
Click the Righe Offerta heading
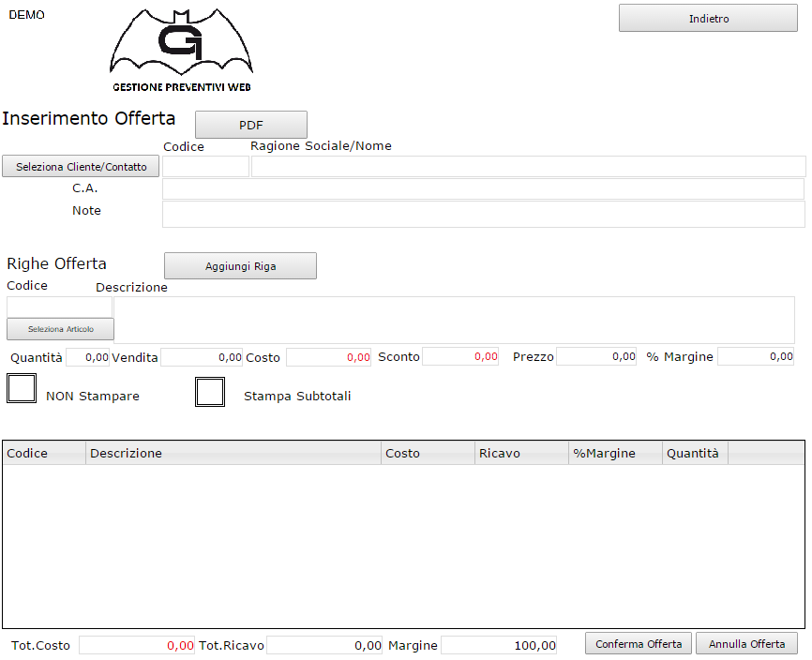point(56,263)
